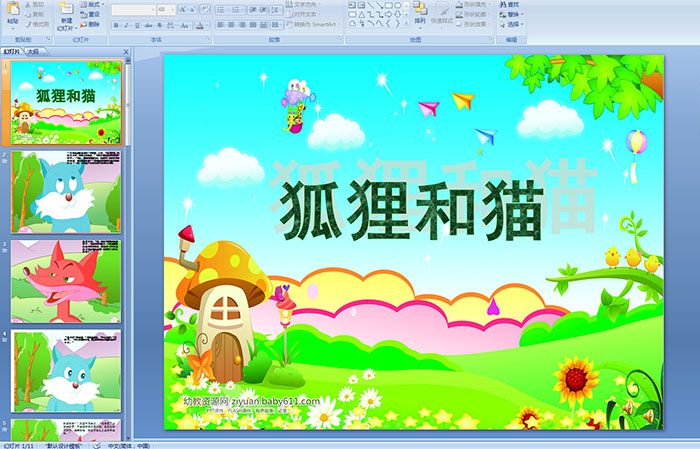Toggle Italic formatting
Viewport: 700px width, 449px height.
pos(126,25)
